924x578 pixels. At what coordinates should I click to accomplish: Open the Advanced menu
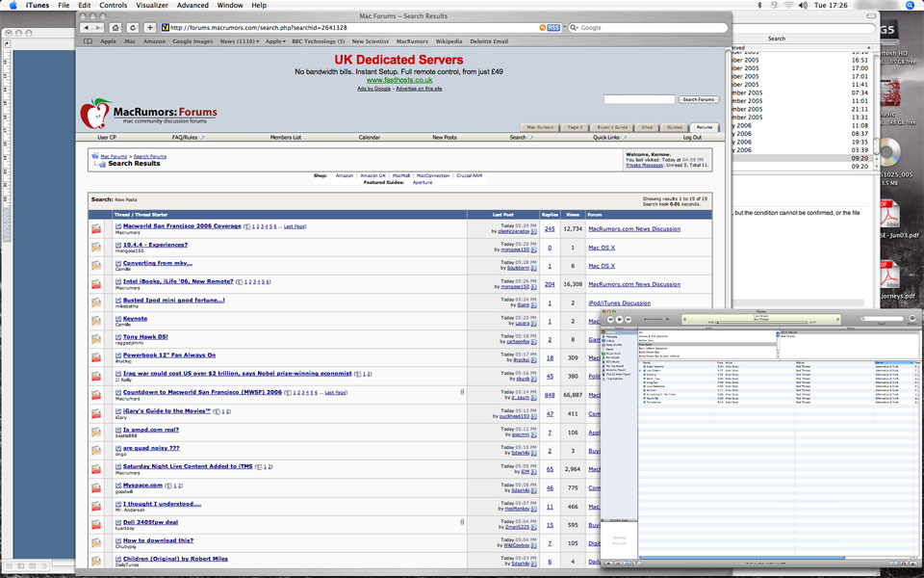click(x=192, y=6)
